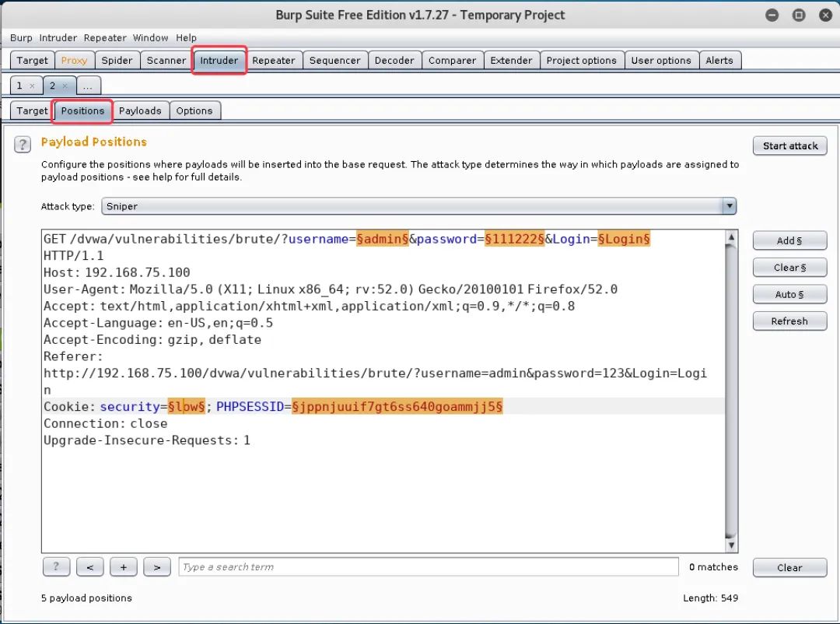
Task: Open the Repeater menu
Action: 105,37
